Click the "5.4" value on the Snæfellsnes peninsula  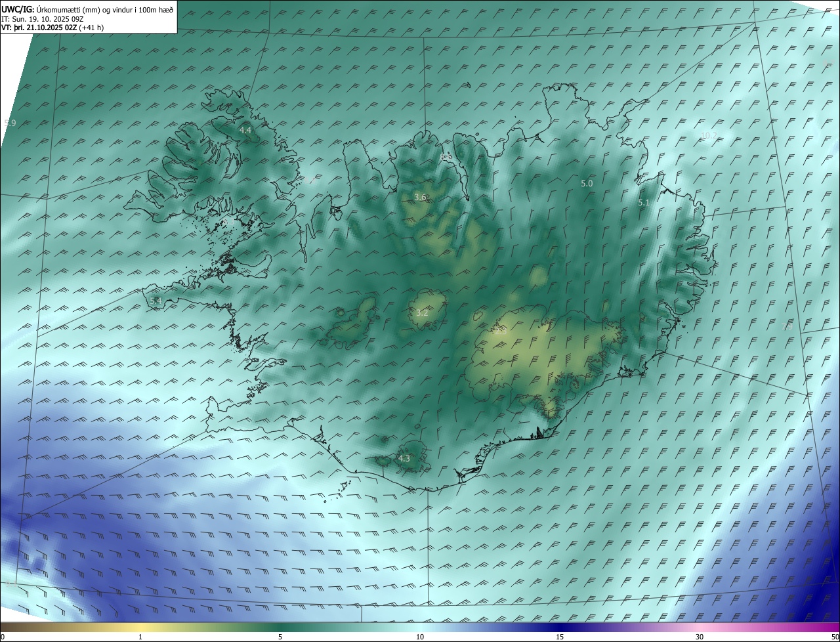tap(156, 301)
